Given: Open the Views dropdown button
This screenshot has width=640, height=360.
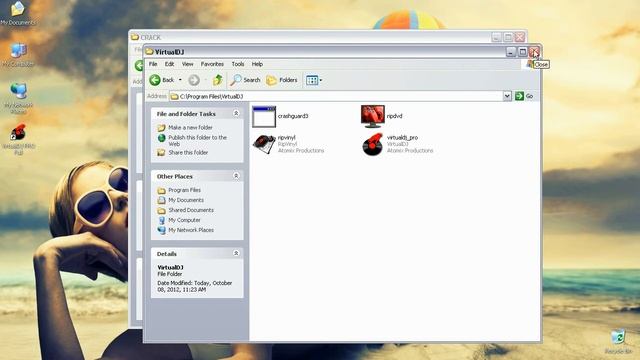Looking at the screenshot, I should point(314,80).
